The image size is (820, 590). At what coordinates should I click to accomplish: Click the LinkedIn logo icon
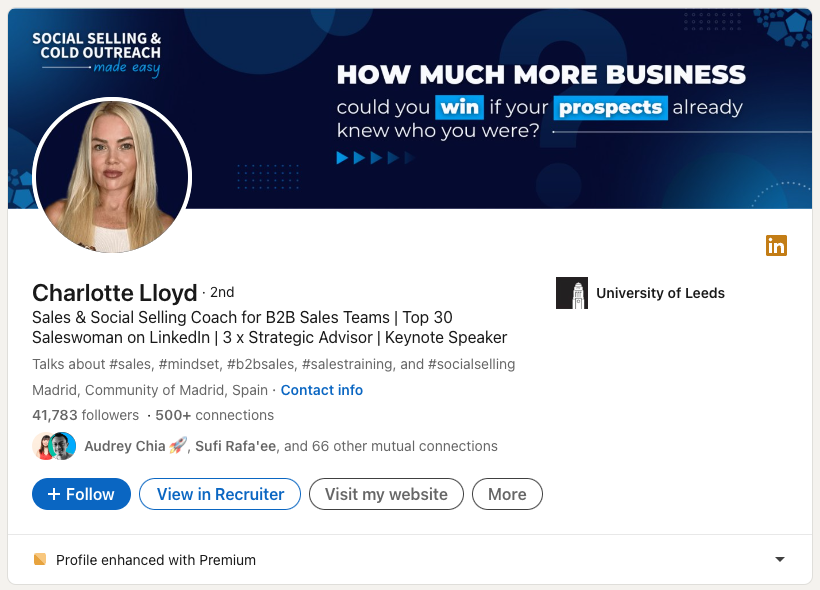coord(777,245)
